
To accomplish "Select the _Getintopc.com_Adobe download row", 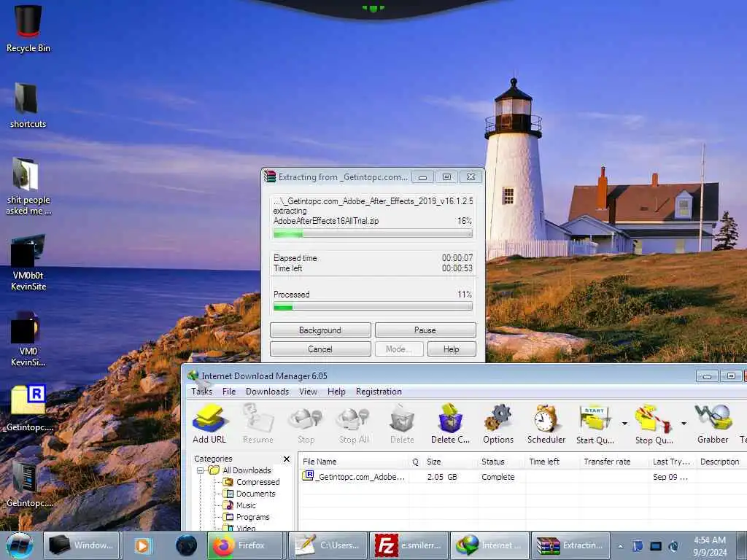I will click(x=522, y=477).
